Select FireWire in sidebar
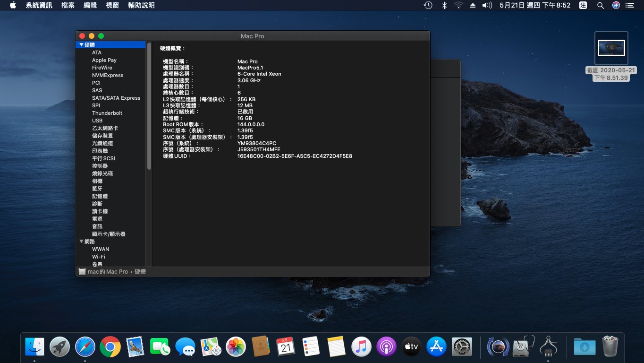Screen dimensions: 644x363 click(x=102, y=68)
